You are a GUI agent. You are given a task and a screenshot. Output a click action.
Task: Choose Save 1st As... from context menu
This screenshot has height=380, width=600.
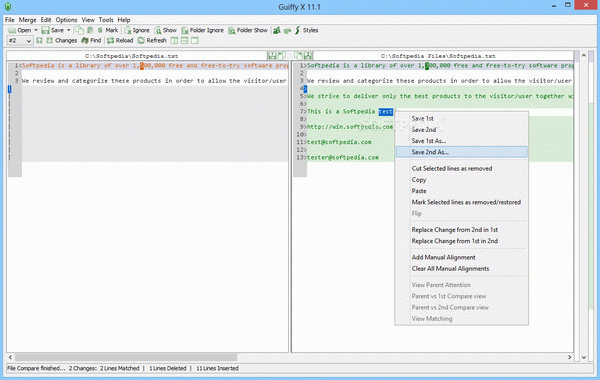tap(461, 141)
